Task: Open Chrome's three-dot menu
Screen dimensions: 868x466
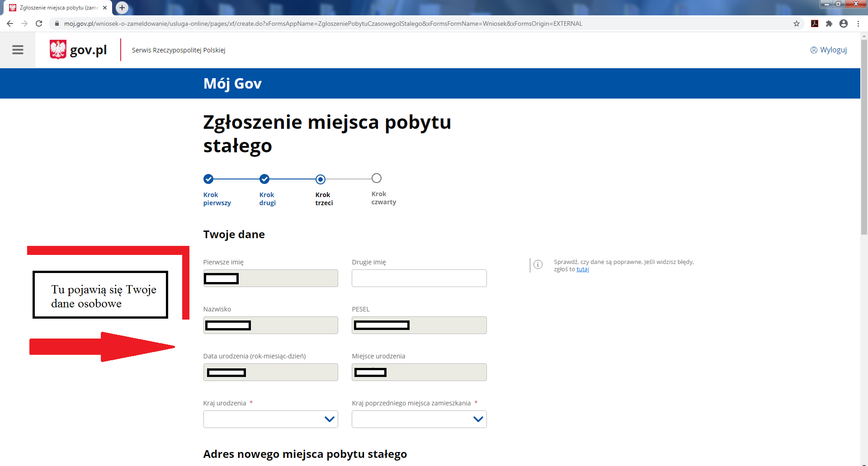Action: click(858, 24)
